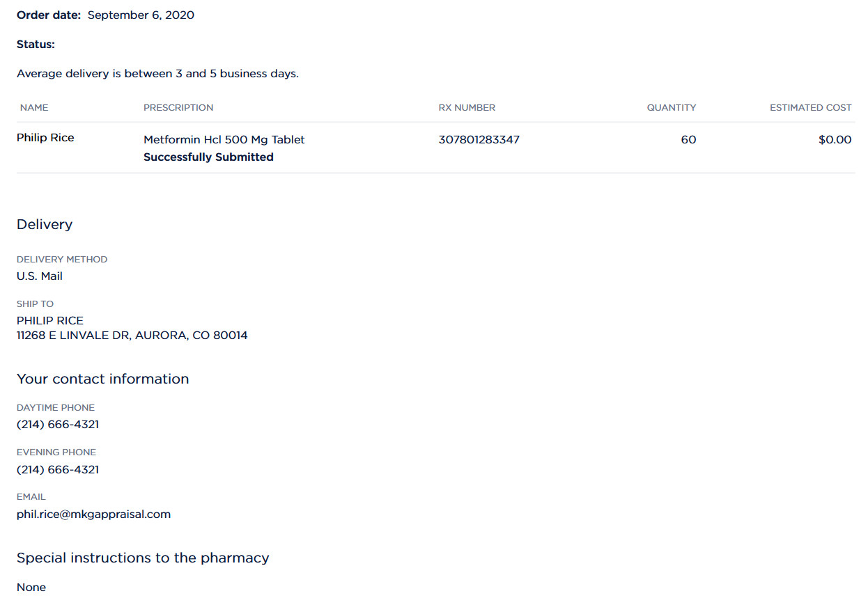Click the ESTIMATED COST column header

[x=811, y=107]
